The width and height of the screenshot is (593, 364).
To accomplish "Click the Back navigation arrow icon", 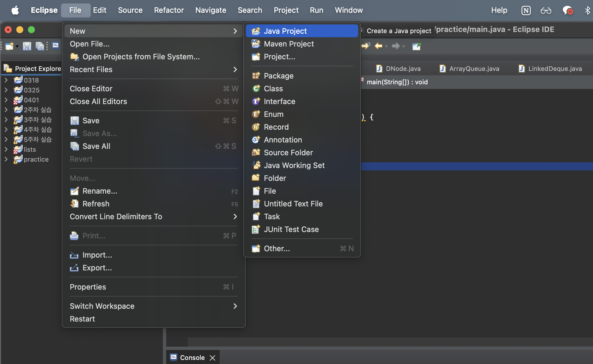I will (378, 46).
